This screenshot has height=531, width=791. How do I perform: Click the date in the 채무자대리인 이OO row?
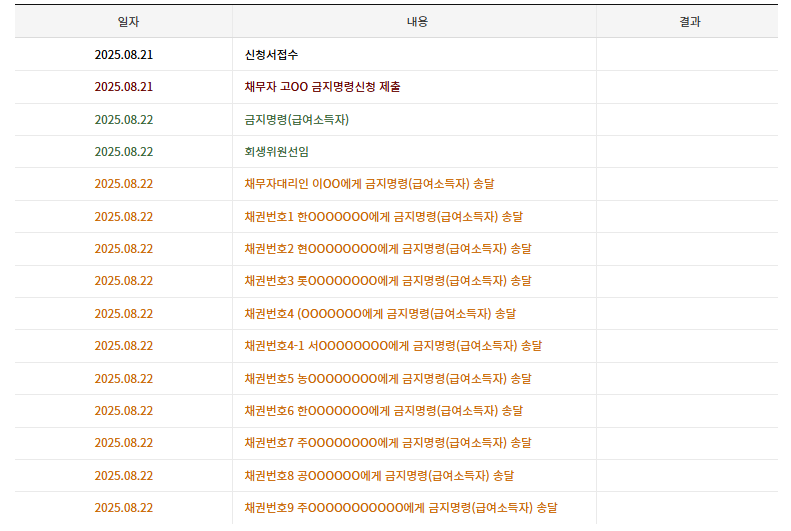coord(124,184)
